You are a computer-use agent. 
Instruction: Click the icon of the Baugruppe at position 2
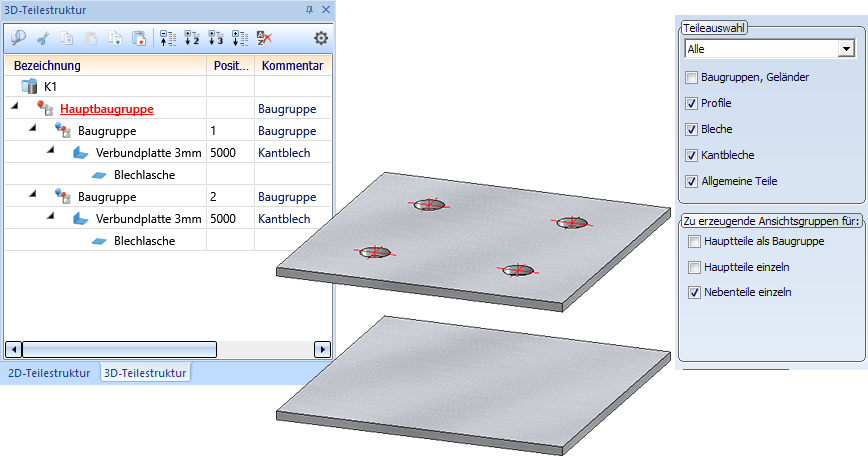click(x=63, y=196)
